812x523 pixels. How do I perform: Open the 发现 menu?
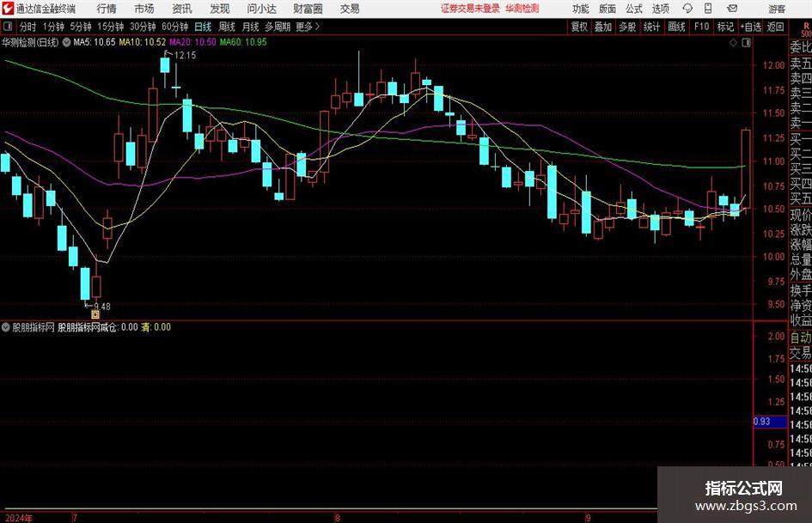[x=220, y=9]
